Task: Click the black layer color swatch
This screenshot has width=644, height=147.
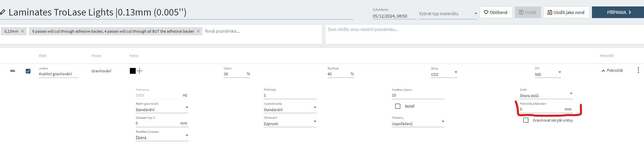Action: [132, 71]
